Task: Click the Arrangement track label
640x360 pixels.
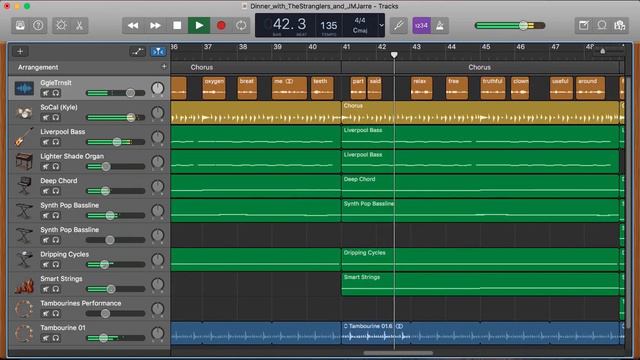Action: [38, 67]
